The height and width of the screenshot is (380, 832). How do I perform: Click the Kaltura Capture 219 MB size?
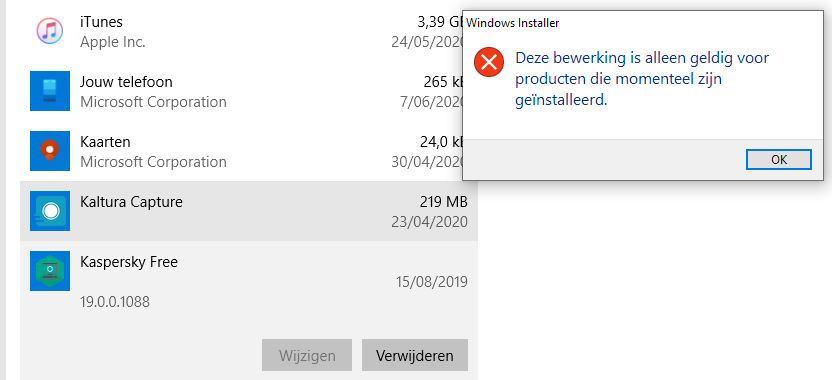pyautogui.click(x=443, y=202)
